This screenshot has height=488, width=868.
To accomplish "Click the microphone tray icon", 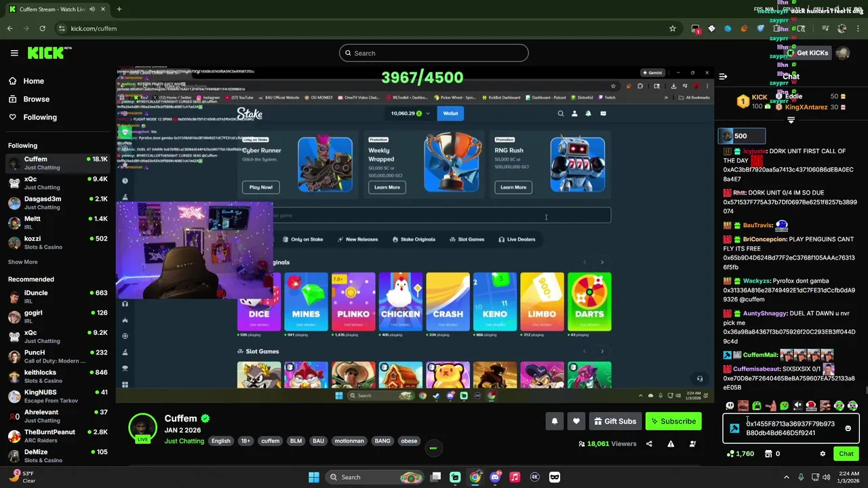I will point(801,477).
